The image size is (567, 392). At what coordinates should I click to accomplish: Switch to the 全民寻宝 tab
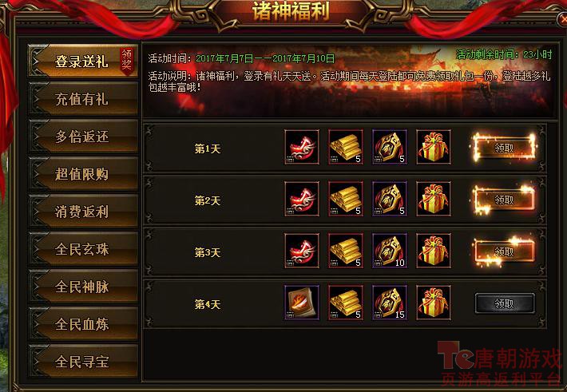(83, 361)
